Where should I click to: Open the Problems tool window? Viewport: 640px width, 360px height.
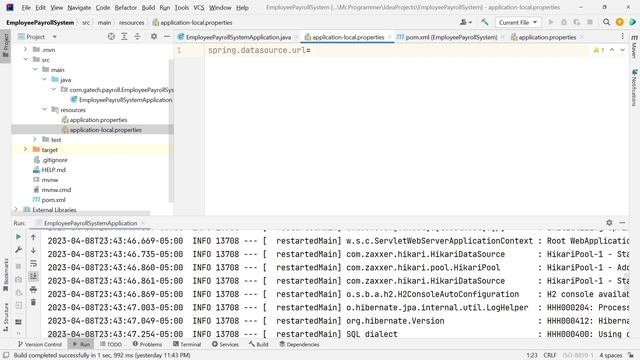click(147, 344)
